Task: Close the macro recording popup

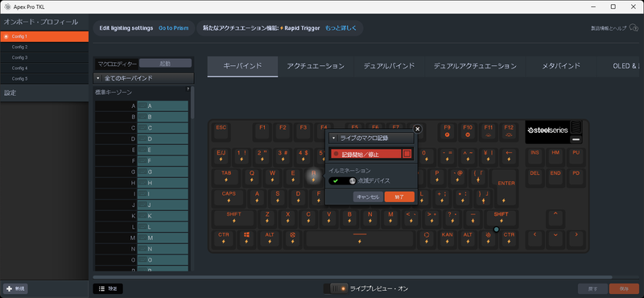Action: tap(417, 129)
